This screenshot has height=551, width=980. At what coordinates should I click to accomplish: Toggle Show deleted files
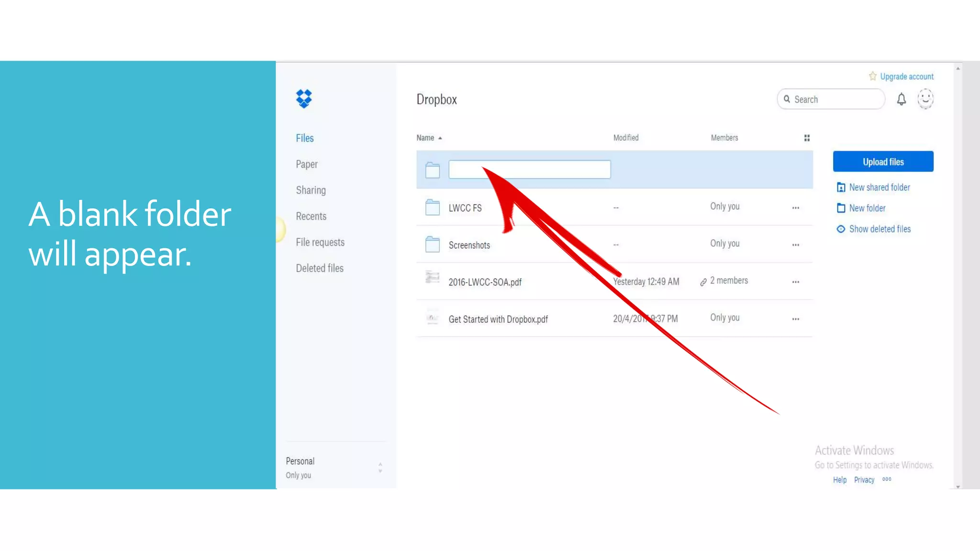[x=879, y=229]
